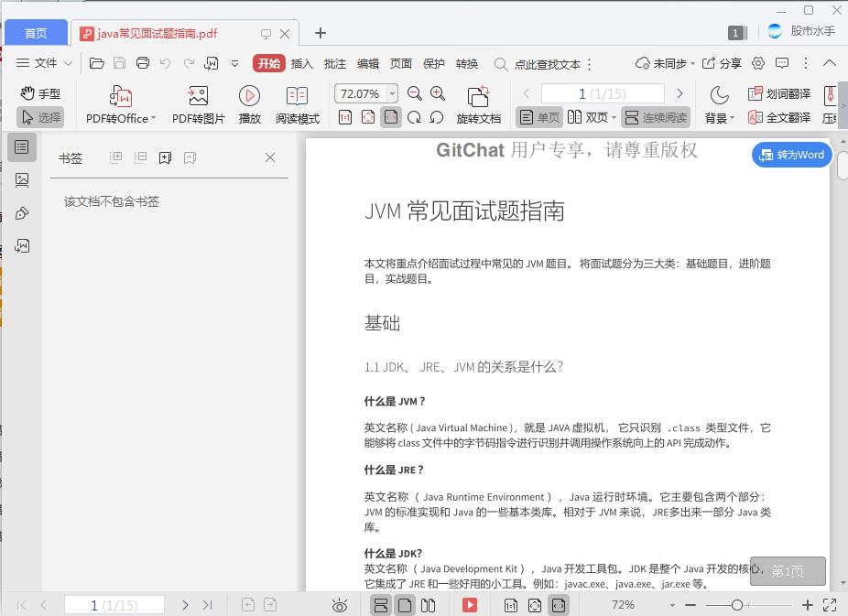Activate the Select tool
The image size is (848, 616).
pos(40,117)
